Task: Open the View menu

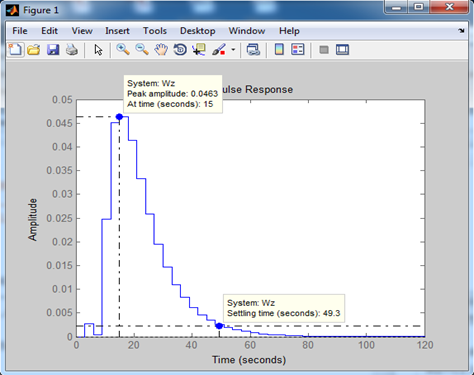Action: tap(82, 31)
